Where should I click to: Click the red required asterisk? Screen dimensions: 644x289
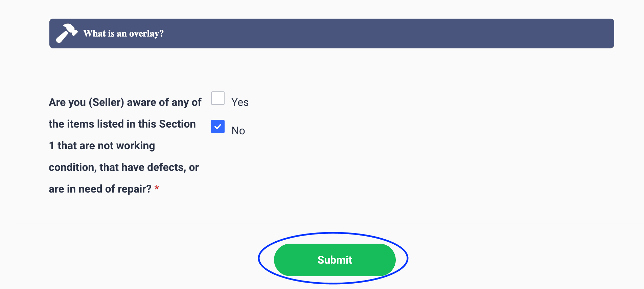(157, 188)
